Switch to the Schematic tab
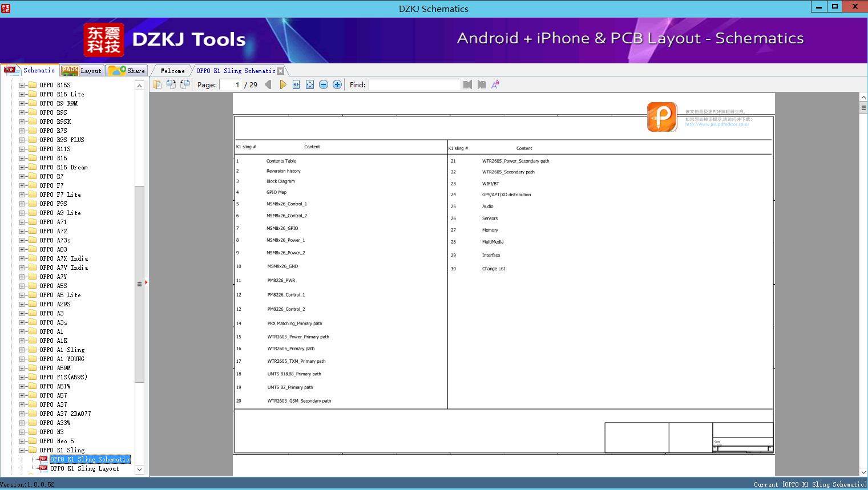This screenshot has height=490, width=868. [30, 70]
